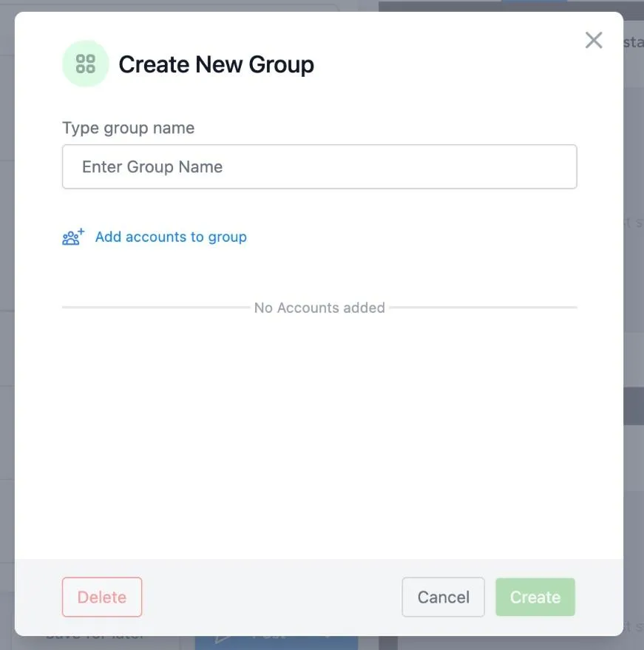
Task: Click the red Delete button
Action: click(x=102, y=597)
